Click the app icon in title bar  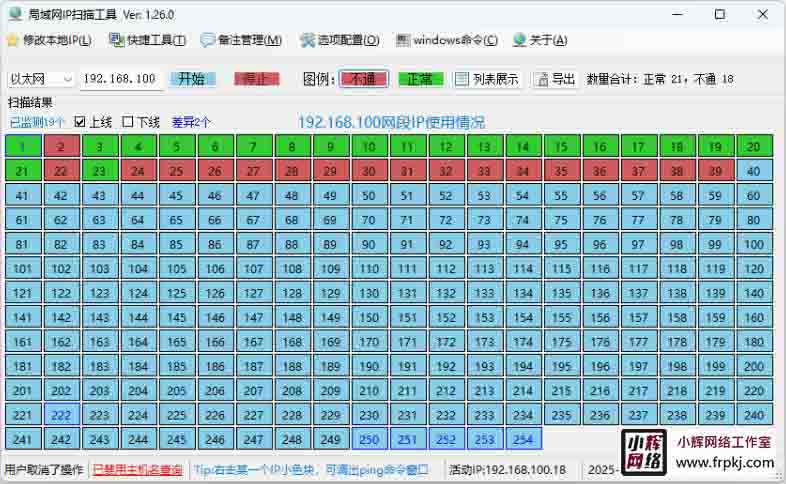pos(15,14)
